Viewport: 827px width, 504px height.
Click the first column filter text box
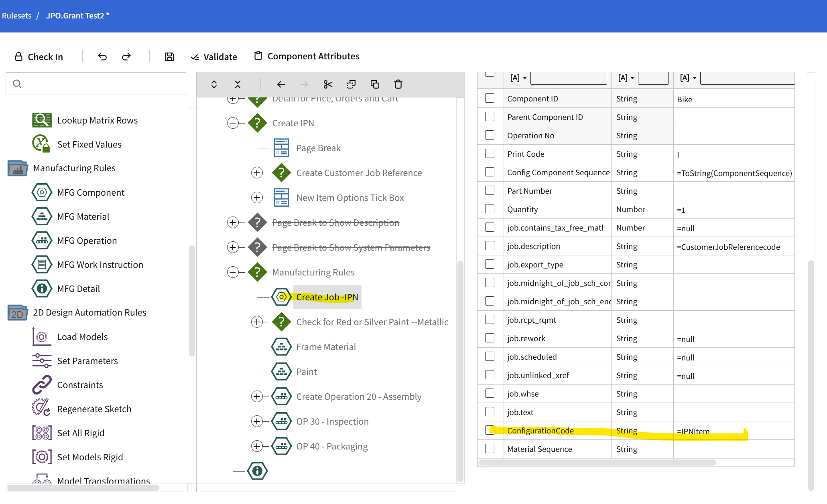click(x=569, y=78)
